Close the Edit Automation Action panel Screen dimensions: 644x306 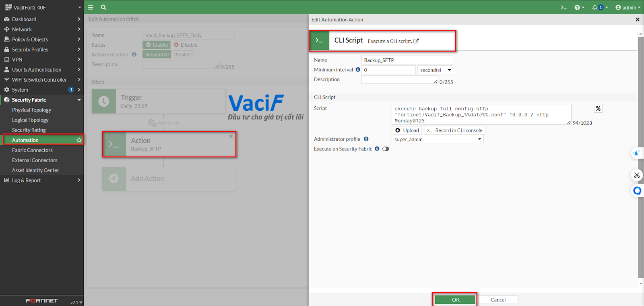click(637, 19)
